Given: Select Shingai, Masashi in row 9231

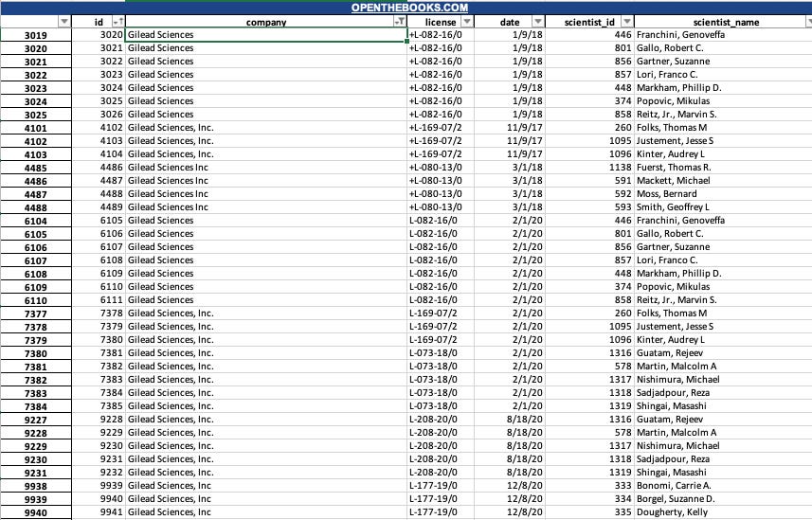Looking at the screenshot, I should (x=723, y=473).
